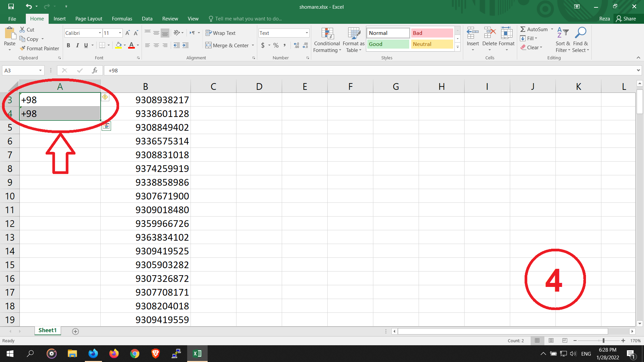This screenshot has height=362, width=644.
Task: Click the Insert Function fx icon
Action: click(95, 70)
